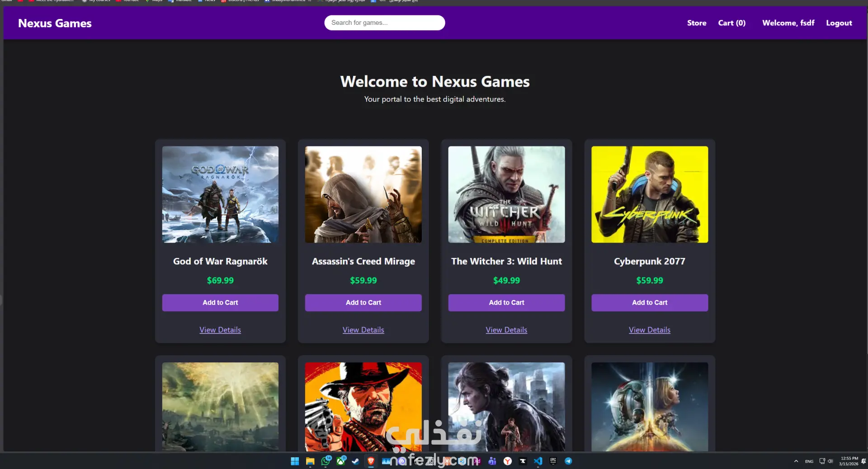This screenshot has height=469, width=868.
Task: Click Logout in the navbar
Action: 839,23
